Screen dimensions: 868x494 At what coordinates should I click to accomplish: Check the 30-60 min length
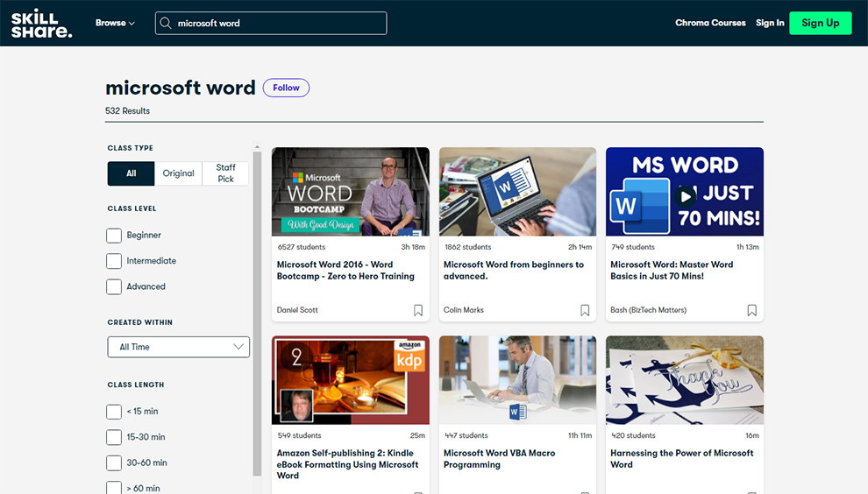(x=114, y=462)
